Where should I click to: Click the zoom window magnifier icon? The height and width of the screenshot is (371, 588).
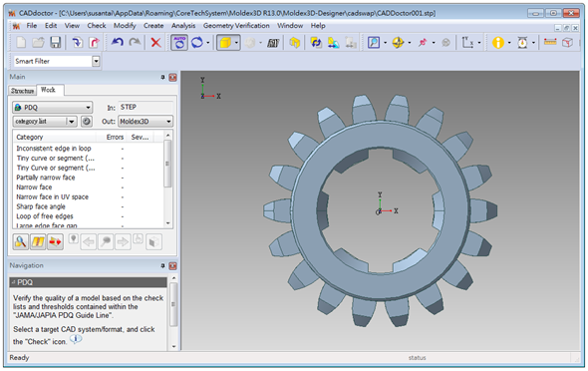[374, 43]
